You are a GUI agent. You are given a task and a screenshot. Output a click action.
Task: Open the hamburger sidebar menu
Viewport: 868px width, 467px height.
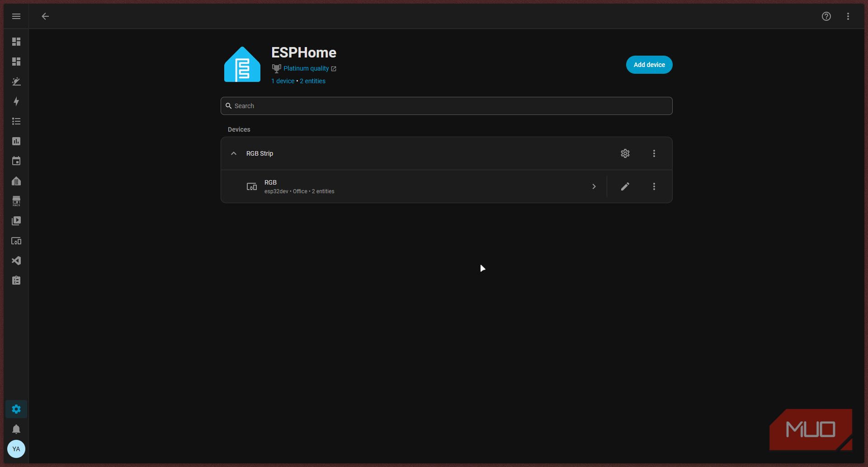pos(16,16)
